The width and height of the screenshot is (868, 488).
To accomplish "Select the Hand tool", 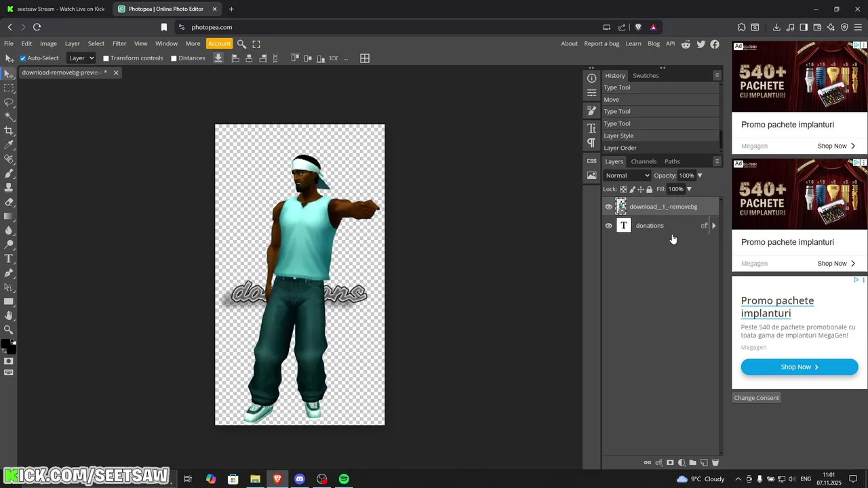I will pyautogui.click(x=9, y=316).
